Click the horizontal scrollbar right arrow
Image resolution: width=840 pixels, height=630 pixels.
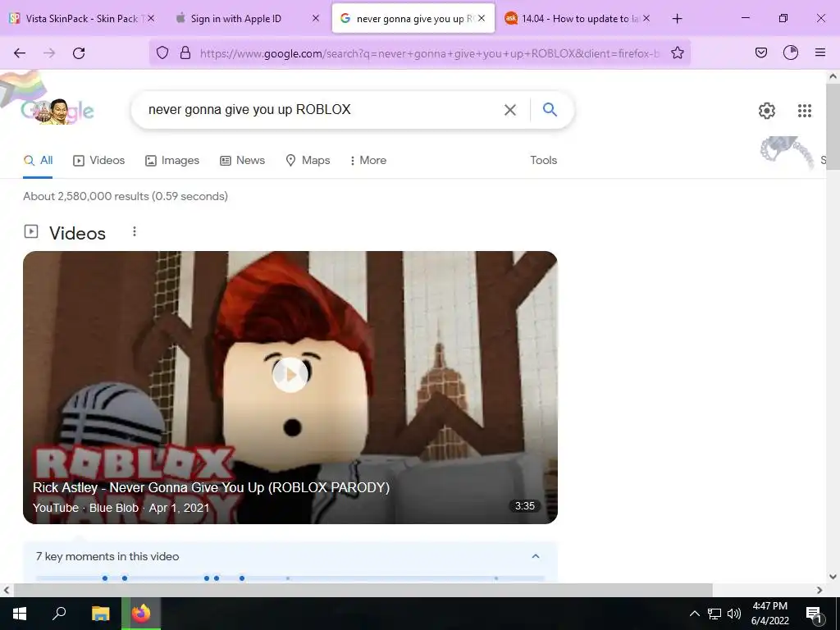[819, 590]
